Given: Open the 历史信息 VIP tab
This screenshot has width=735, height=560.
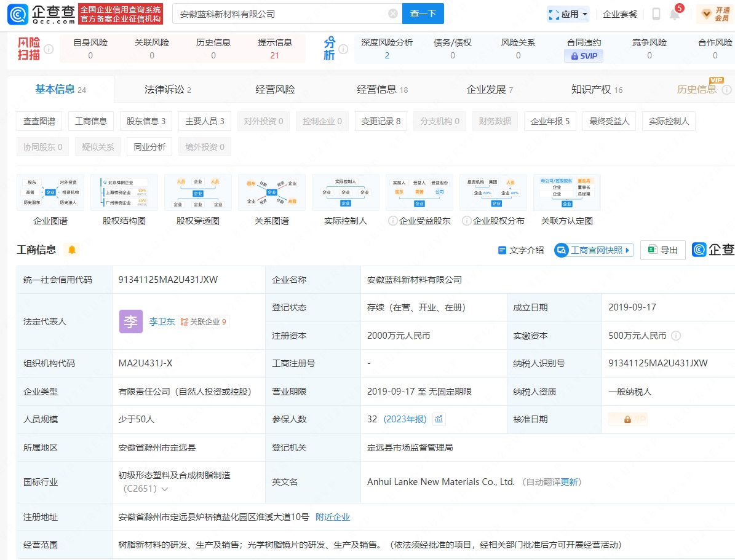Looking at the screenshot, I should [x=696, y=89].
